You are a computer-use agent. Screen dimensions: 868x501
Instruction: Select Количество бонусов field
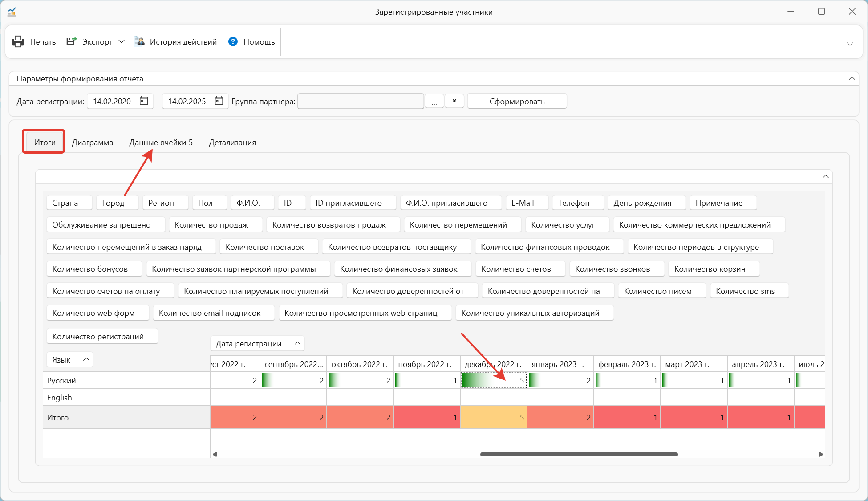(94, 269)
